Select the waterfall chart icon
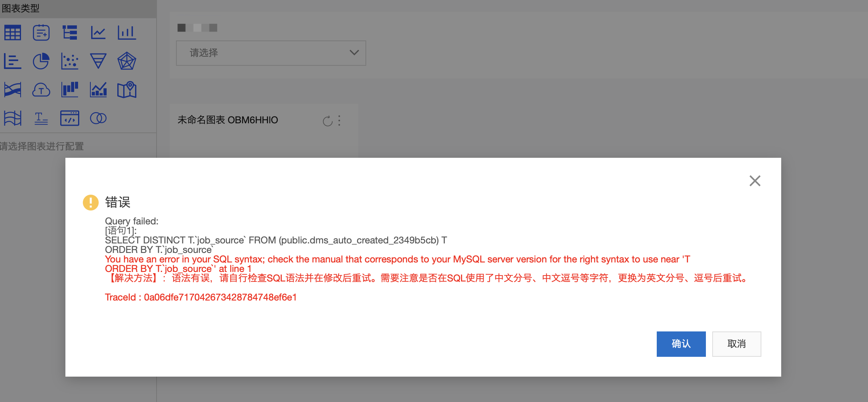868x402 pixels. tap(70, 90)
